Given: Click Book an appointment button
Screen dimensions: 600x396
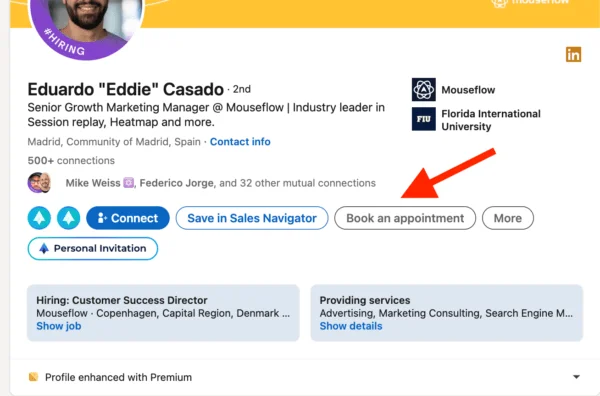Looking at the screenshot, I should pos(405,218).
